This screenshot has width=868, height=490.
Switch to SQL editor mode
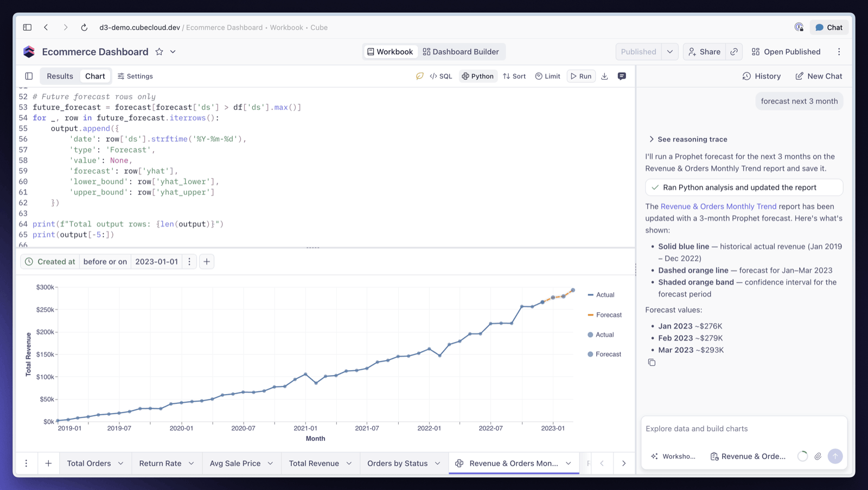[x=441, y=76]
